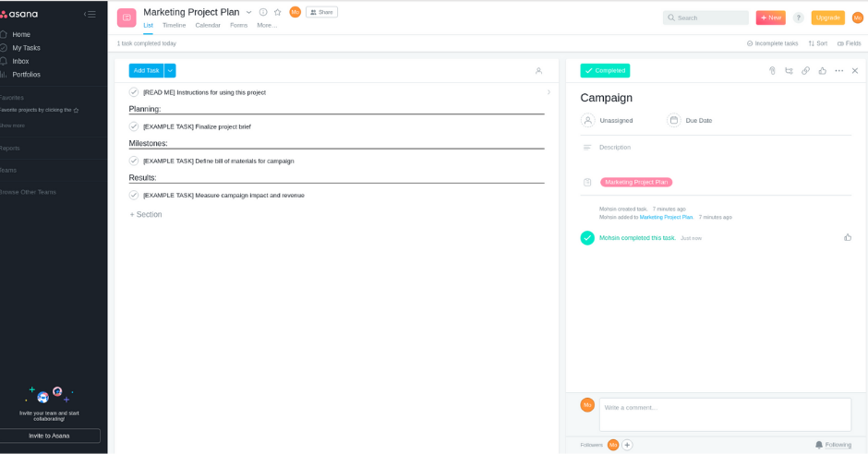Star the Marketing Project Plan as favorite

pos(277,12)
